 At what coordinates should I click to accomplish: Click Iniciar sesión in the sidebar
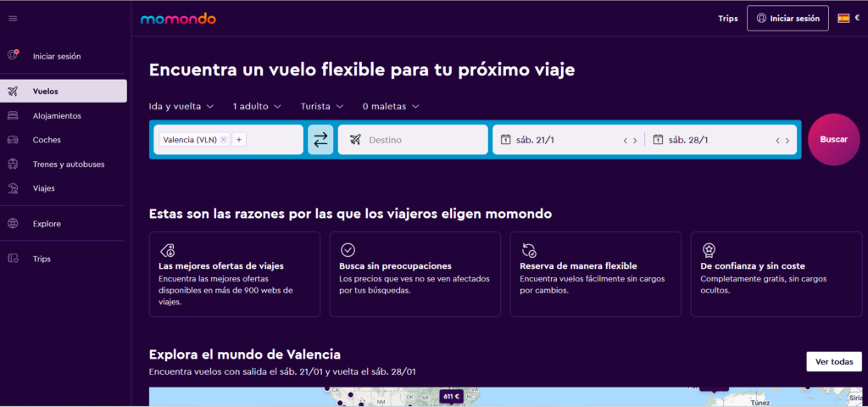[x=64, y=56]
